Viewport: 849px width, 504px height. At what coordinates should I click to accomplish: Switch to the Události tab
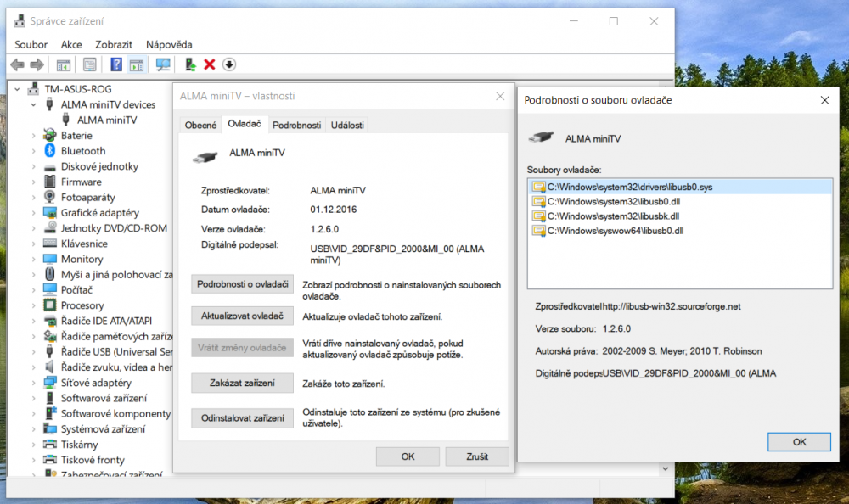[347, 125]
